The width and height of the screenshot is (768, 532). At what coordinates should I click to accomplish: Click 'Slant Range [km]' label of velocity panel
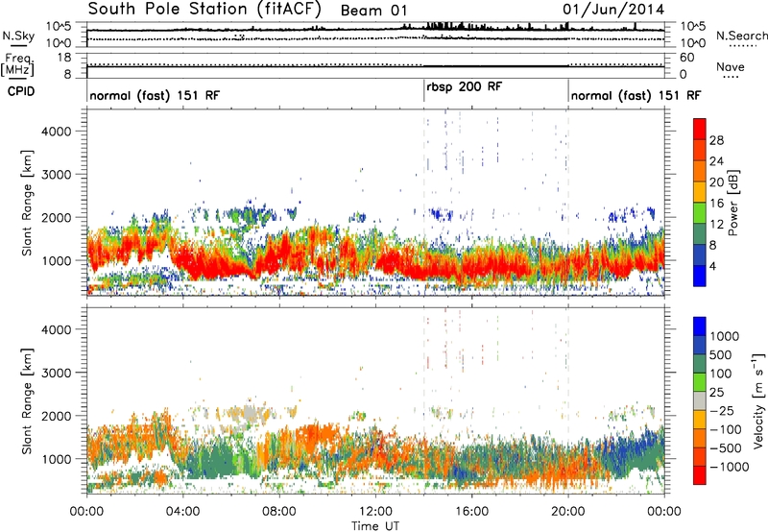pos(27,400)
